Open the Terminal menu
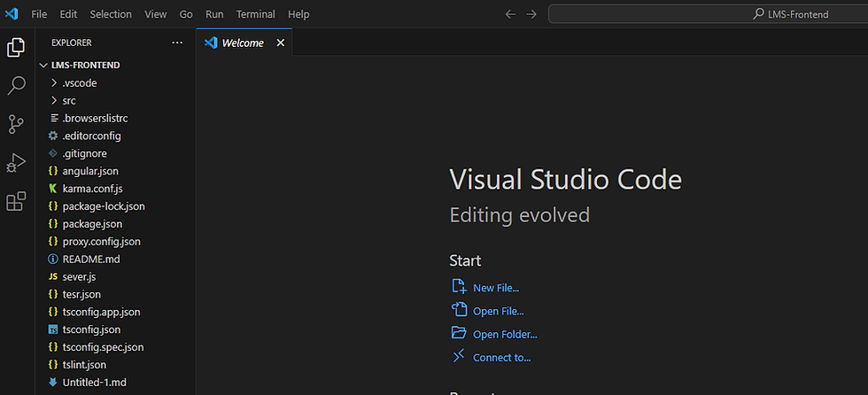Screen dimensions: 868x395 click(255, 14)
